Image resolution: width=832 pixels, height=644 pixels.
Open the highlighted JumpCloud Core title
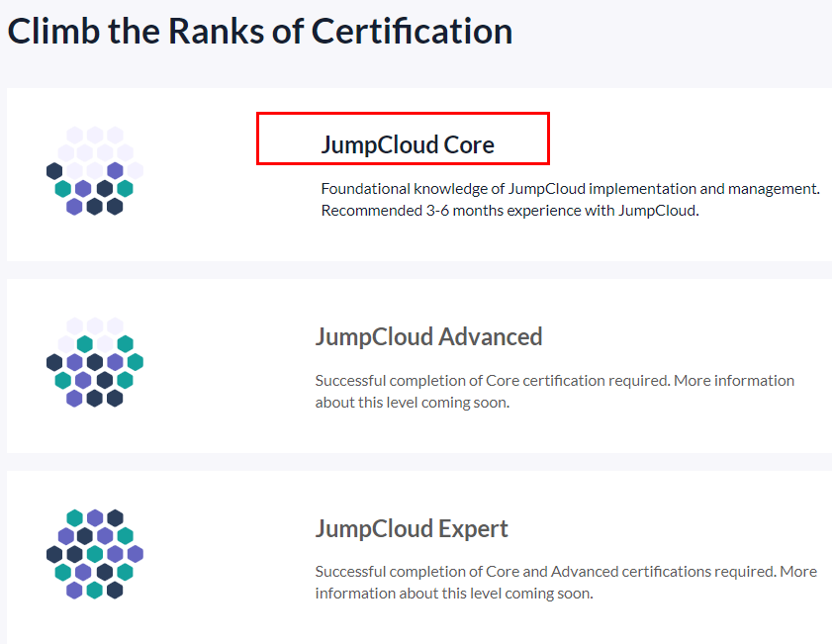[x=408, y=144]
